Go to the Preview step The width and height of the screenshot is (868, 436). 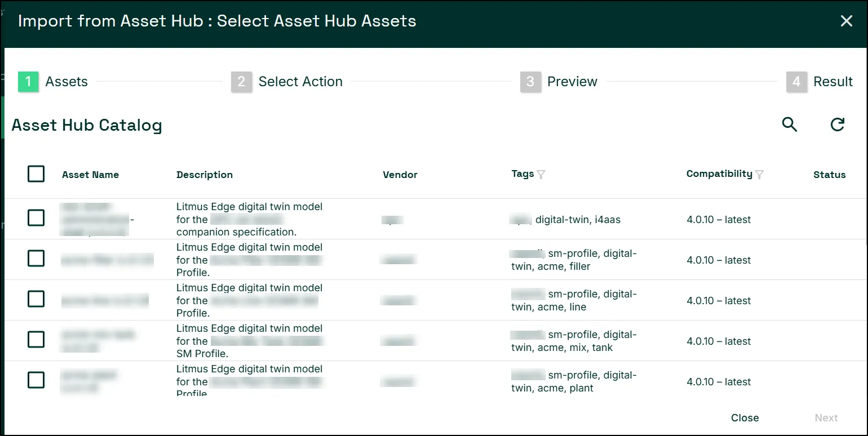572,82
